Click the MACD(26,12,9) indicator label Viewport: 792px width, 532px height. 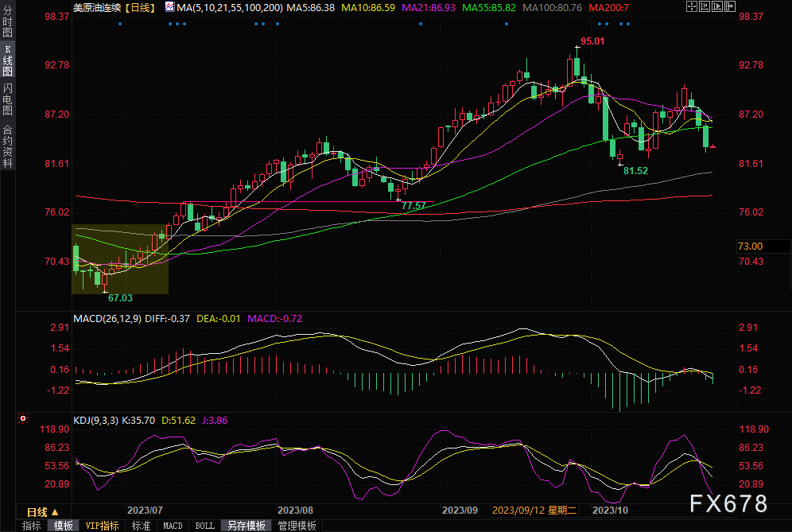107,319
